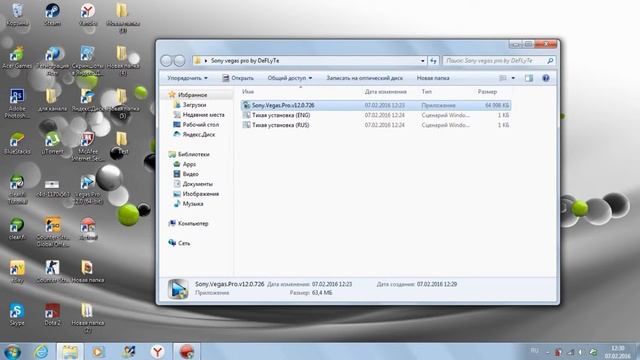This screenshot has width=640, height=360.
Task: Launch Internet Explorer from the taskbar
Action: pos(41,351)
